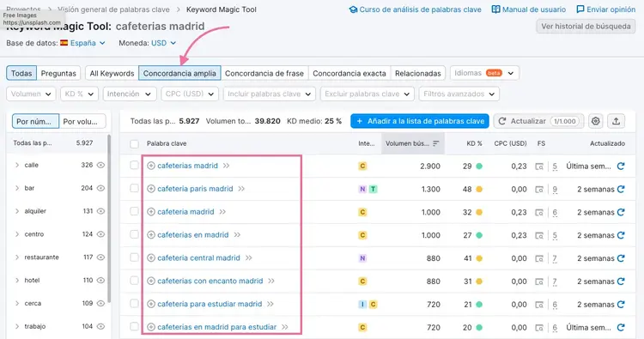This screenshot has width=644, height=339.
Task: Open table settings gear icon
Action: (x=596, y=121)
